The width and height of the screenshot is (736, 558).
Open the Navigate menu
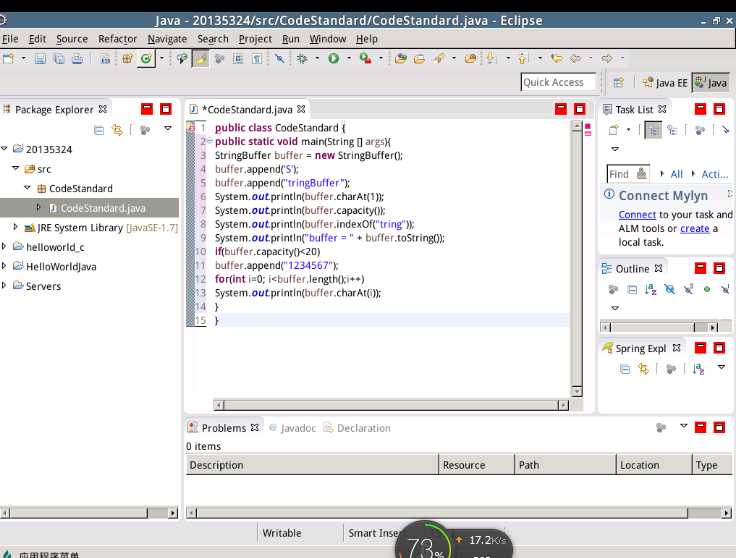pos(167,39)
